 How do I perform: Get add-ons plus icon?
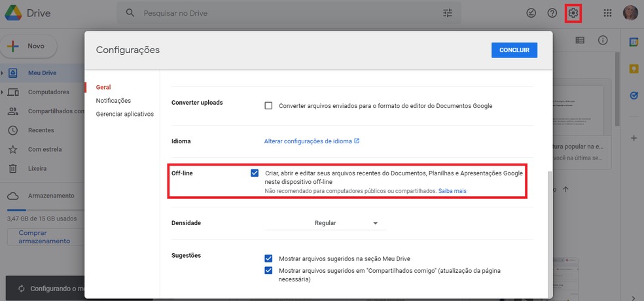(634, 138)
